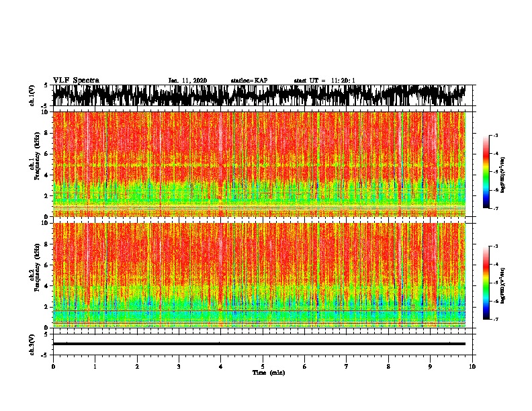Click the ch.3(V) axis label
The image size is (532, 411).
coord(32,345)
